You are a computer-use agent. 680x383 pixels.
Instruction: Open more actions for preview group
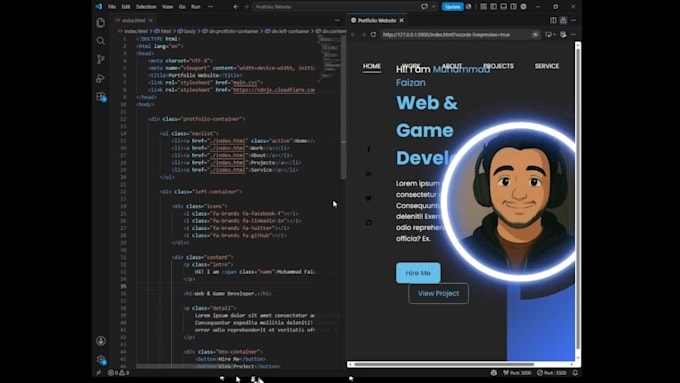(x=573, y=20)
